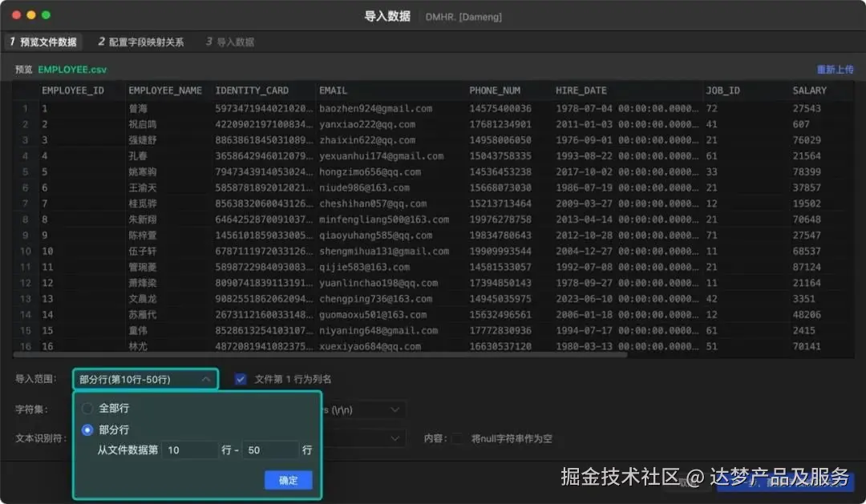The image size is (866, 504).
Task: Select email cell yanxiao222@qq.com
Action: tap(367, 124)
